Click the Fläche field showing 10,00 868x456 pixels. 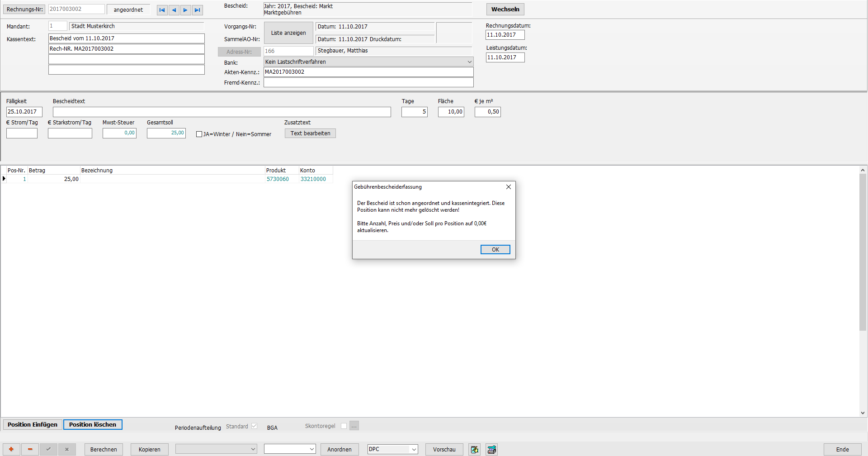(x=451, y=112)
